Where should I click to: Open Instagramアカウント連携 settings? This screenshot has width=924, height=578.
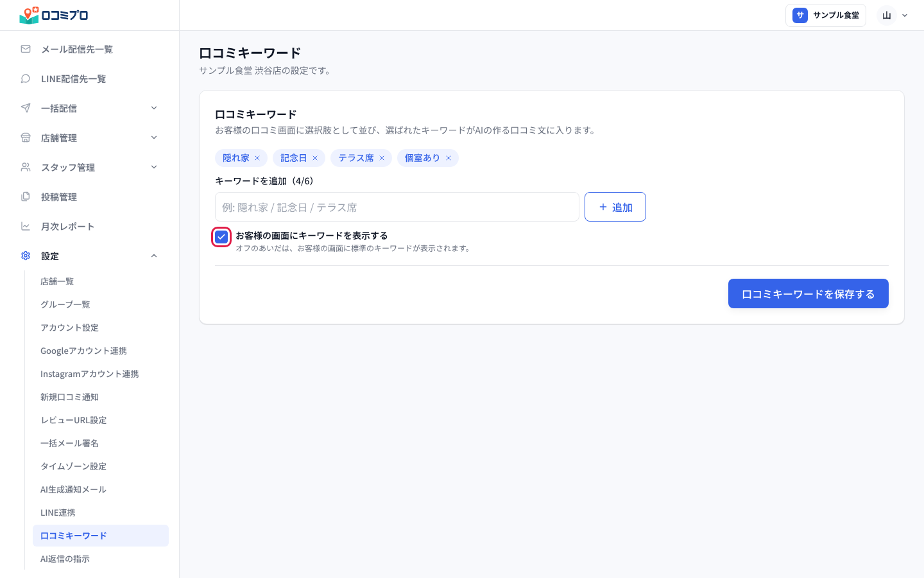(x=101, y=374)
